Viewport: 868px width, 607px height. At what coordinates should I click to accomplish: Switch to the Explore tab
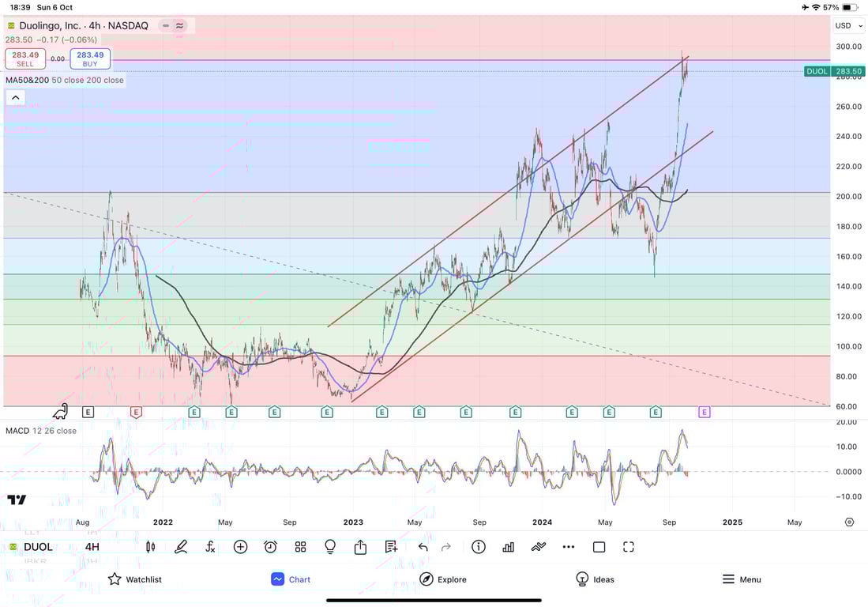click(x=443, y=579)
